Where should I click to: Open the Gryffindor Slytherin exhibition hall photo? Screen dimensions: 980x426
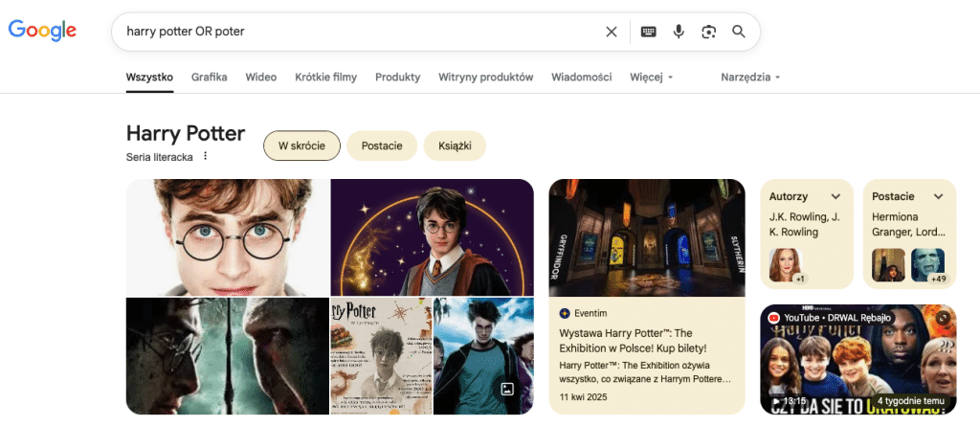tap(647, 237)
